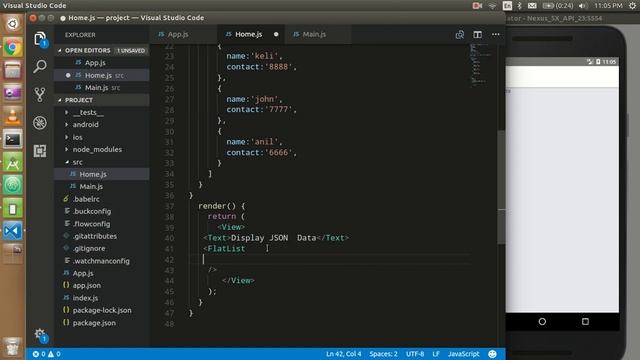Open the Terminal from the launcher
Screen dimensions: 640x360
pyautogui.click(x=13, y=140)
